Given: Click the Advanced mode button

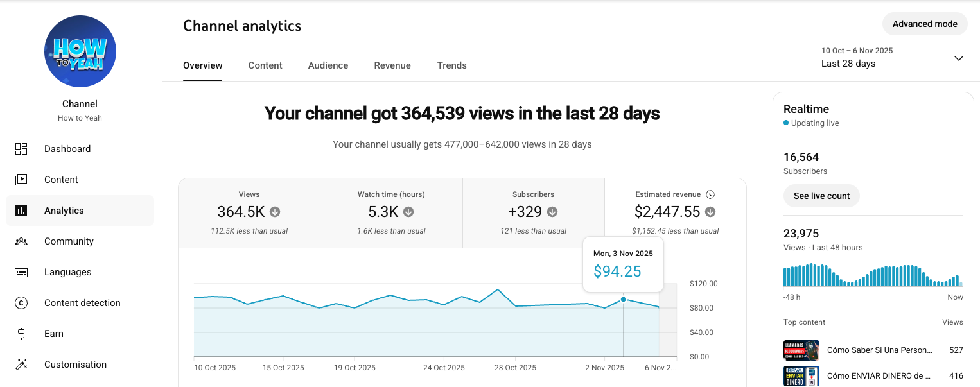Looking at the screenshot, I should tap(925, 24).
